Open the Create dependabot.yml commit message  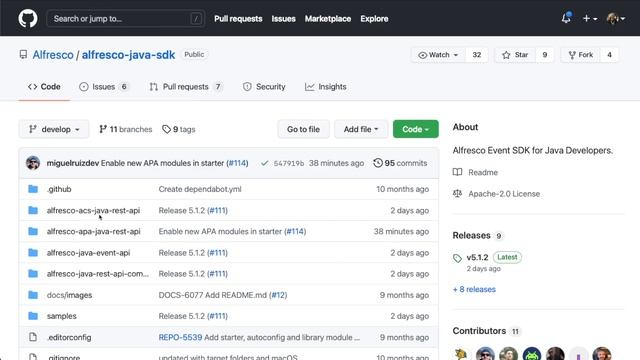point(200,189)
